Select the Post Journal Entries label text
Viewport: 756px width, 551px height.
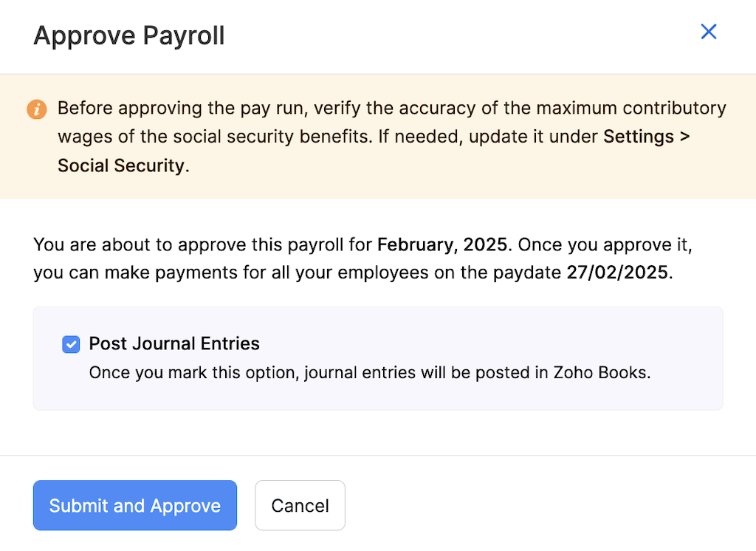point(174,344)
